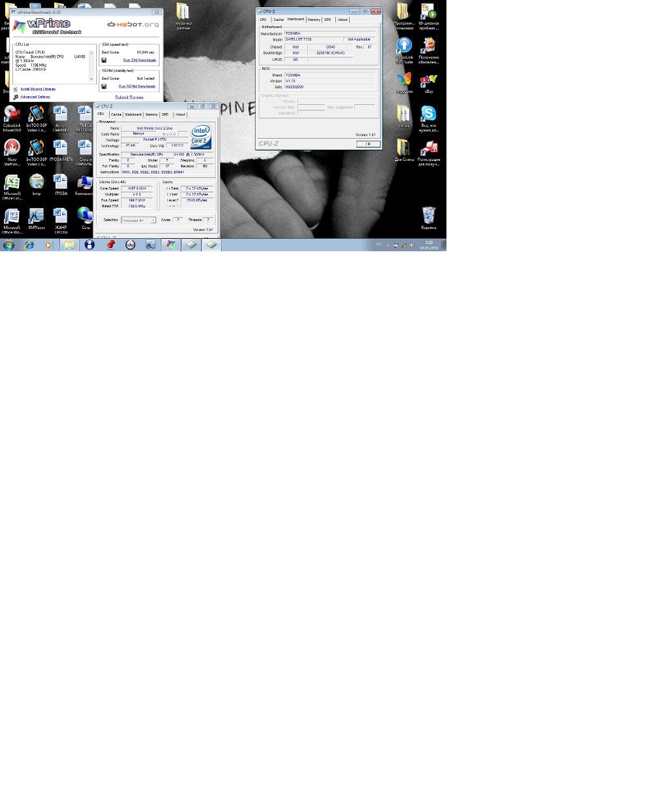Click the volume icon in the system tray
The image size is (672, 785).
[x=412, y=245]
